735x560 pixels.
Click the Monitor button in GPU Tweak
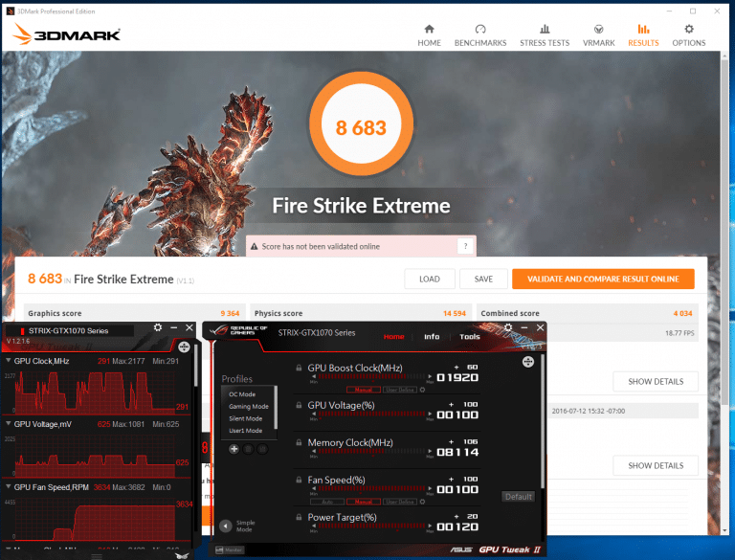230,549
